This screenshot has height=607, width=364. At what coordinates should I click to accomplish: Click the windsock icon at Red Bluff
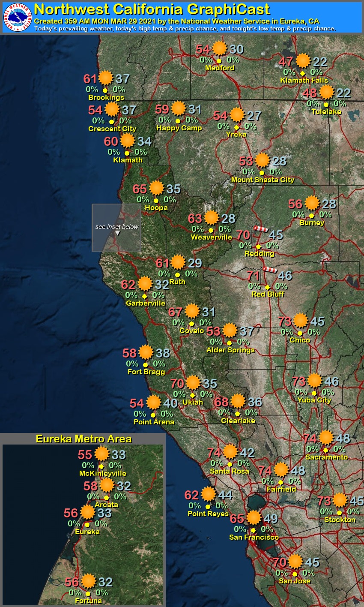pos(269,269)
